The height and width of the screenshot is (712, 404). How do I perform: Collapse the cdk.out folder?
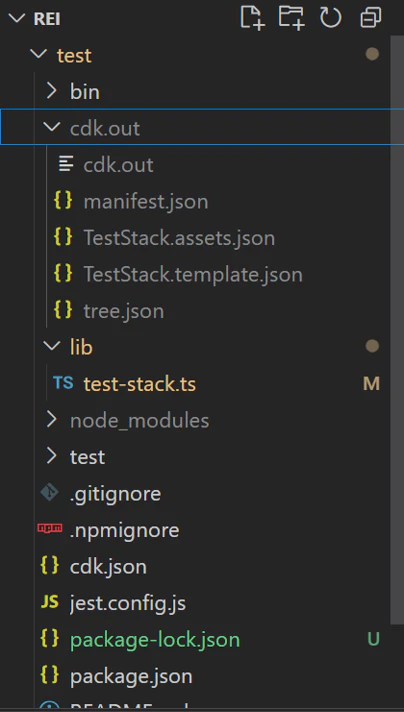click(51, 128)
